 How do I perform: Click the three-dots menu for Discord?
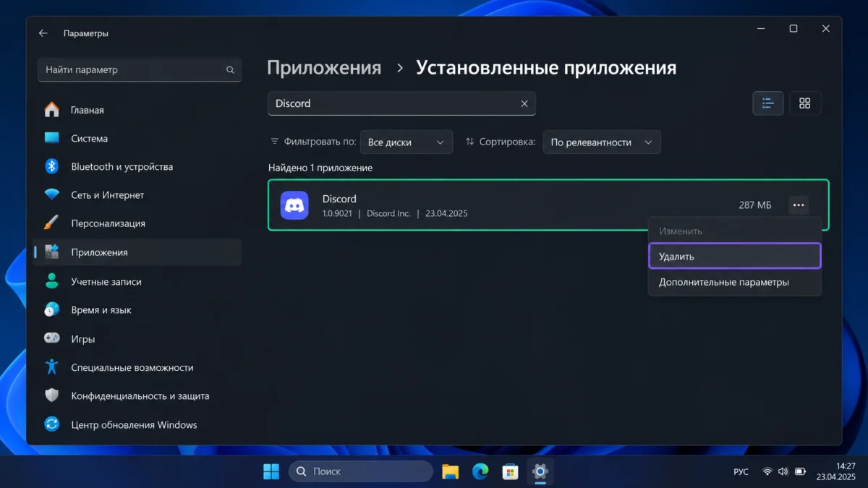799,205
